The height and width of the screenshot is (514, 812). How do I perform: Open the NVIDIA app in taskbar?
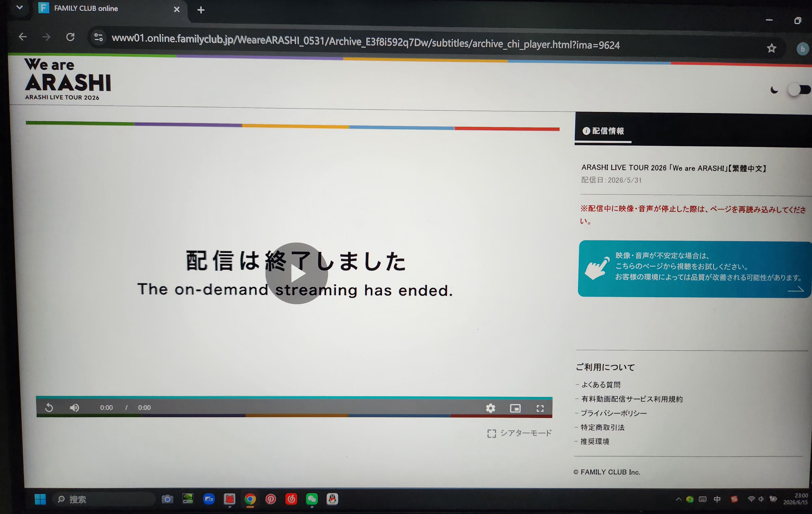pyautogui.click(x=188, y=499)
